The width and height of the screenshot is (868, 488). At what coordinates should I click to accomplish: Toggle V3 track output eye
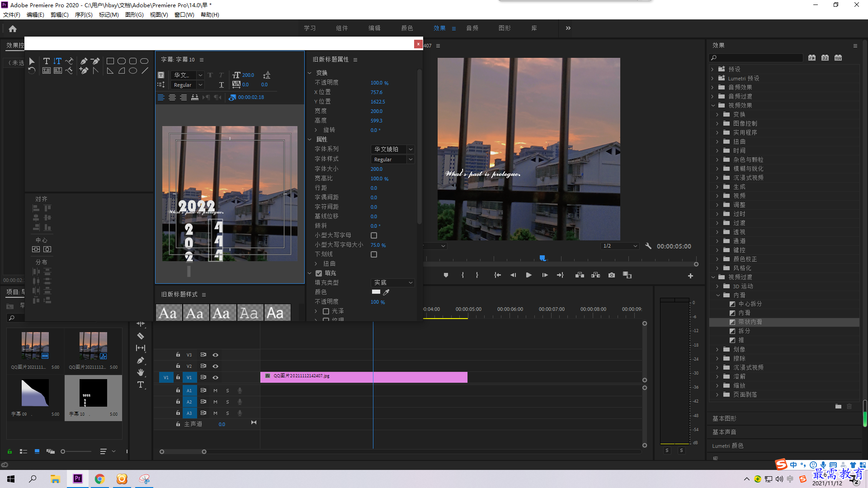(216, 355)
